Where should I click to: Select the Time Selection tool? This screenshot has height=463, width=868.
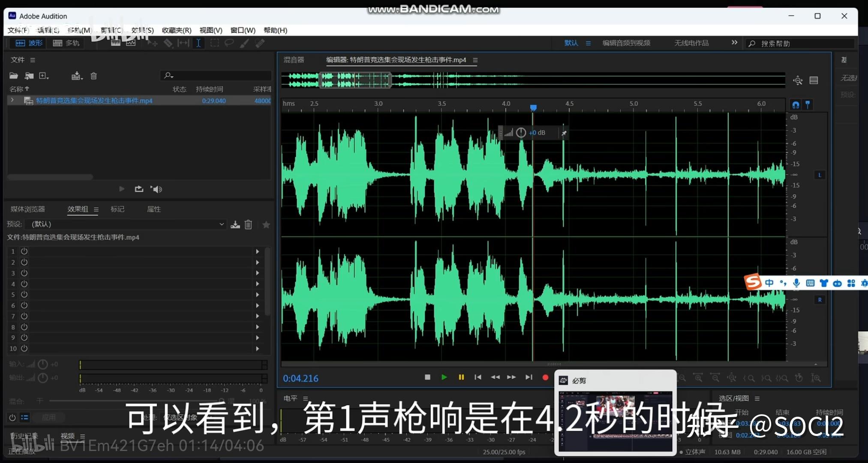click(198, 43)
